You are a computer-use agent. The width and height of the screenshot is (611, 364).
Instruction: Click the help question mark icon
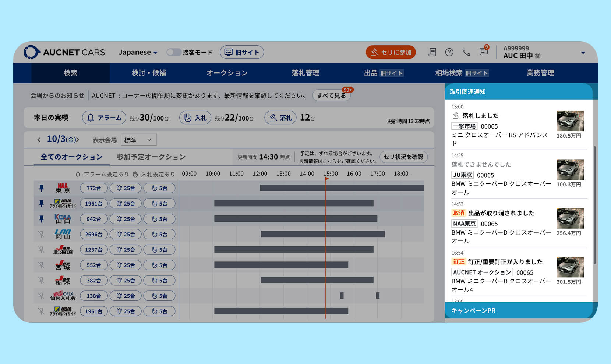449,52
